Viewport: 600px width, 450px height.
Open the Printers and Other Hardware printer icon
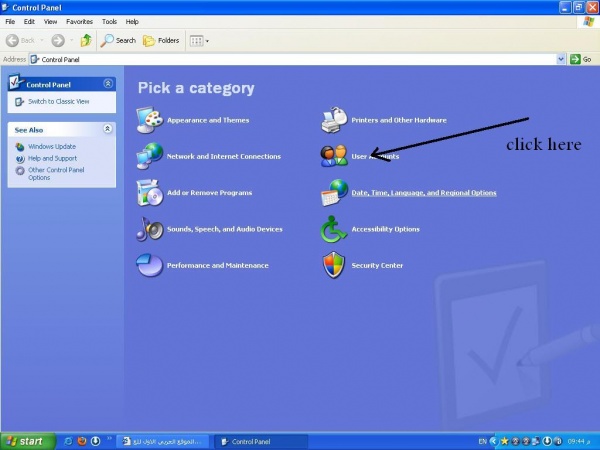[x=334, y=120]
